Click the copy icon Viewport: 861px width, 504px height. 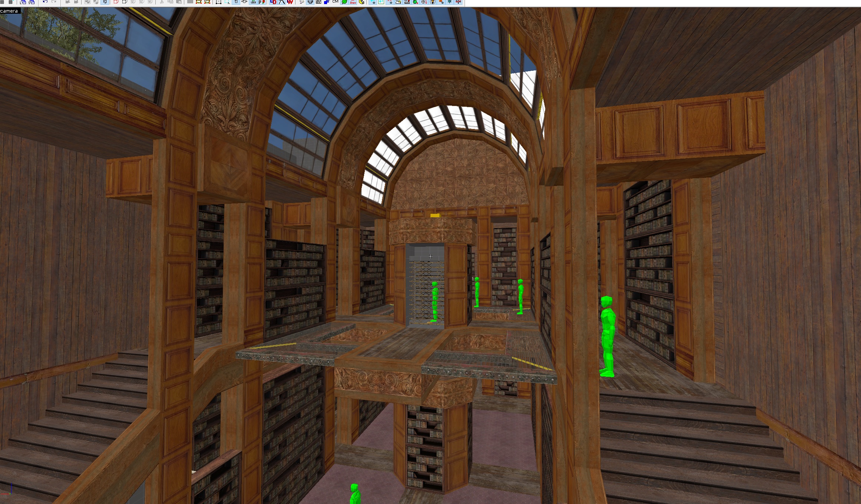[170, 2]
